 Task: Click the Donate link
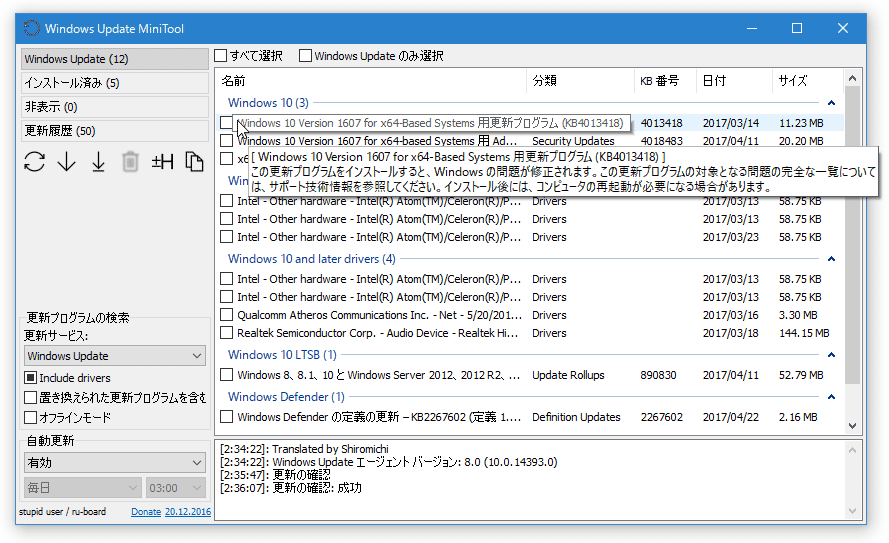[146, 511]
